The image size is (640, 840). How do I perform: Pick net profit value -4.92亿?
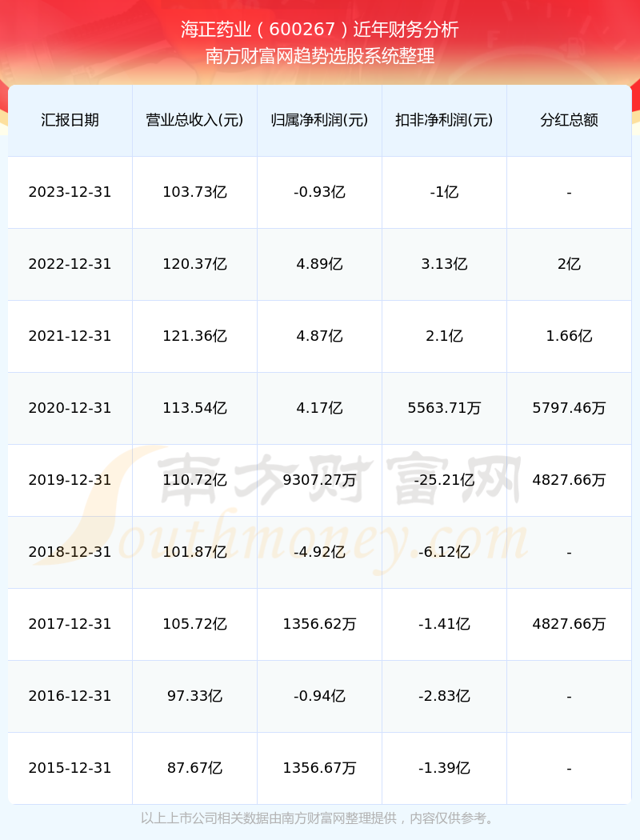(320, 552)
